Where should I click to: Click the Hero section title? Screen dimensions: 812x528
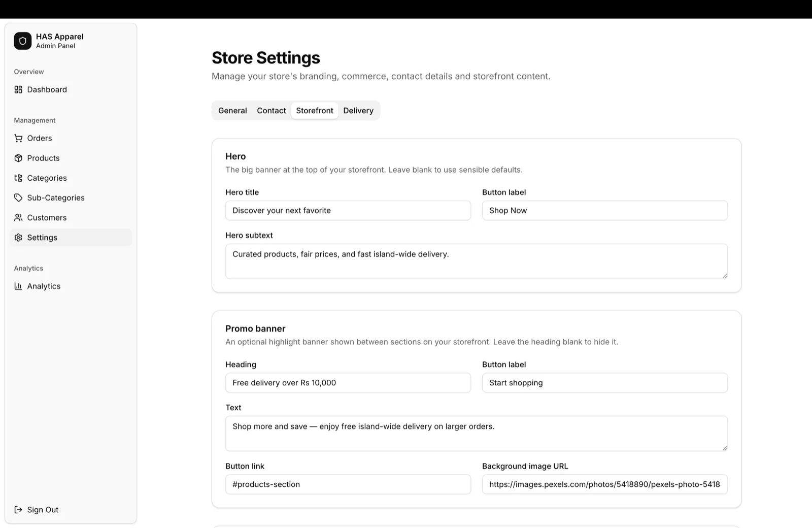pyautogui.click(x=235, y=156)
